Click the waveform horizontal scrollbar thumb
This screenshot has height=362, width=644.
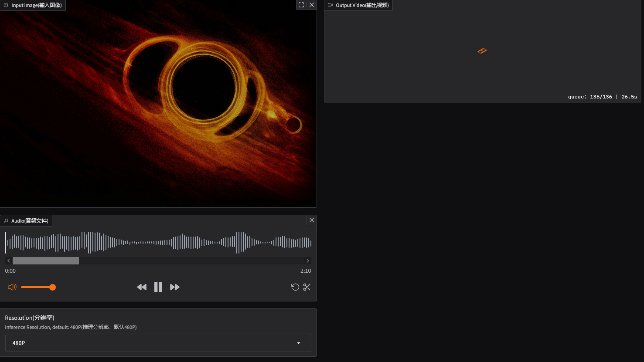click(46, 261)
